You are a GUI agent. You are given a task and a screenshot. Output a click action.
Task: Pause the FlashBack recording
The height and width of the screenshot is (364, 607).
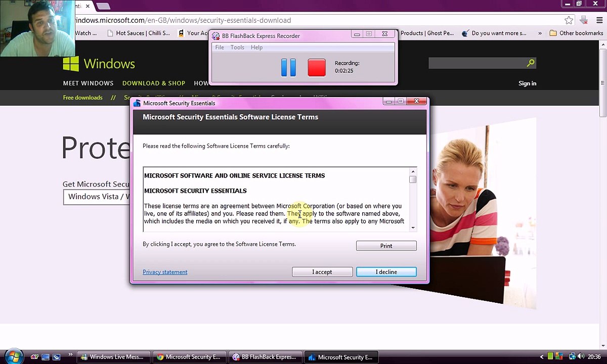(x=288, y=67)
